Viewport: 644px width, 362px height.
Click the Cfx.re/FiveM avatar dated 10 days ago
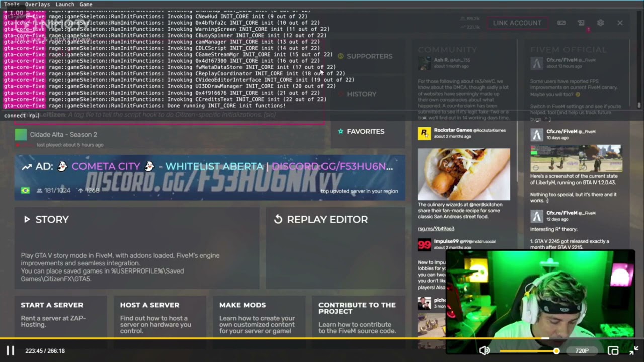pos(537,135)
